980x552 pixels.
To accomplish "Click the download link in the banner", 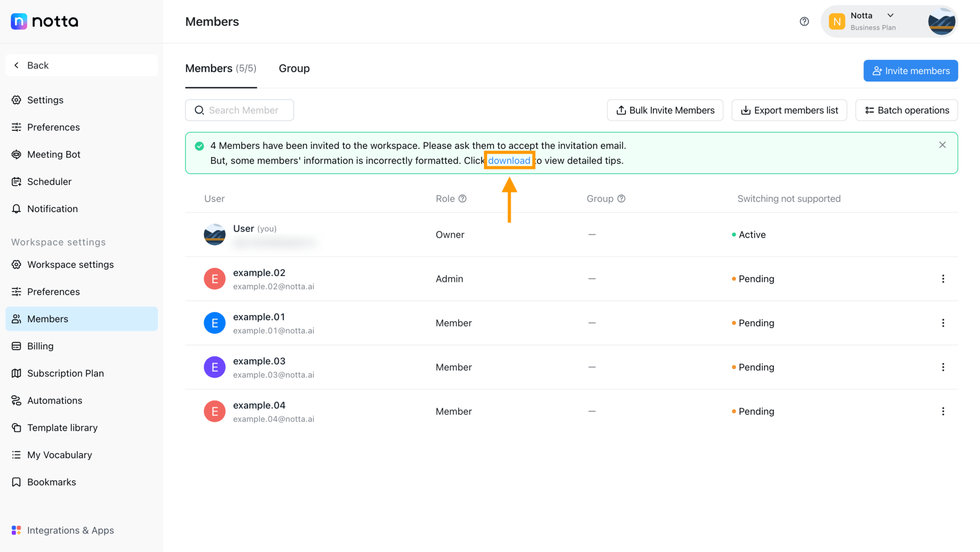I will [x=509, y=160].
